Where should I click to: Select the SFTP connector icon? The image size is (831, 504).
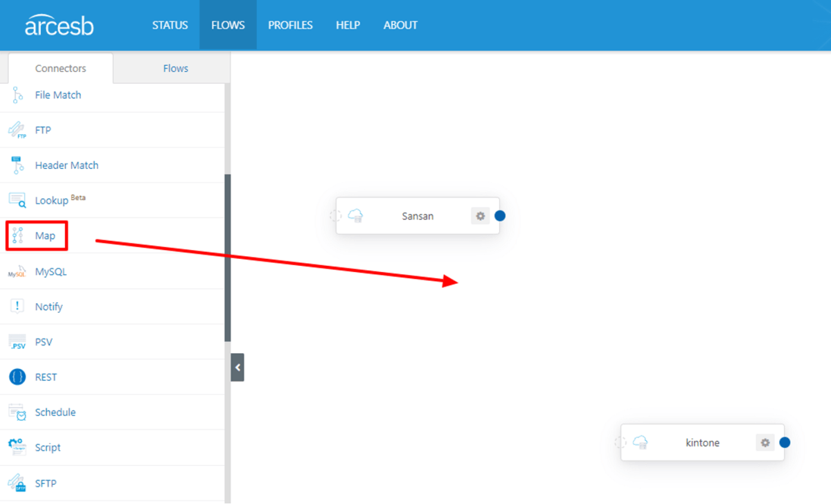coord(17,483)
